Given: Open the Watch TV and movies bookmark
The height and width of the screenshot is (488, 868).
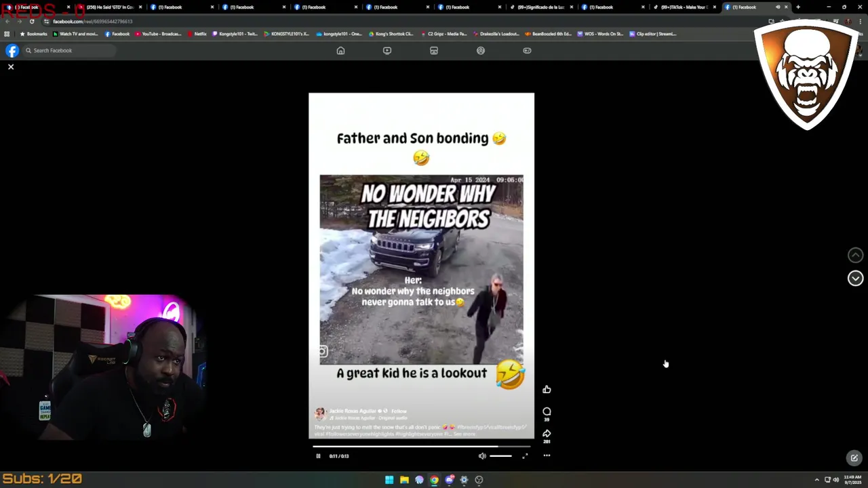Looking at the screenshot, I should [x=75, y=34].
